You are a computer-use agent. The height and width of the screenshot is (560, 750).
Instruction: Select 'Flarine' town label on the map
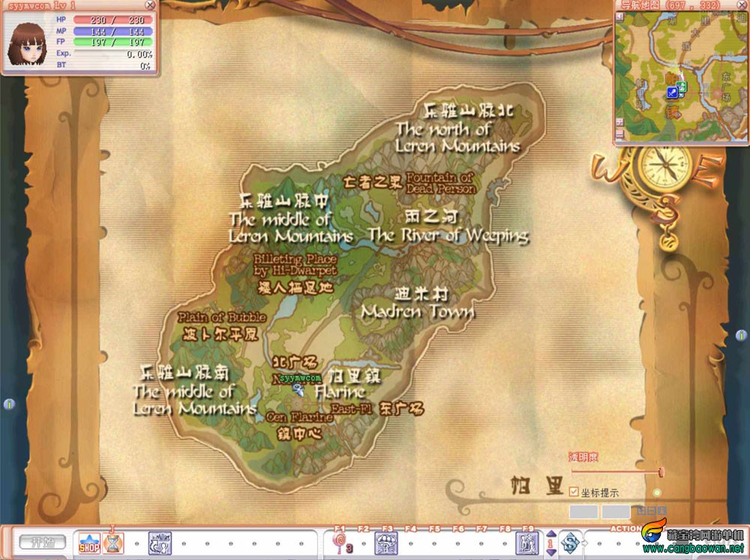point(340,393)
